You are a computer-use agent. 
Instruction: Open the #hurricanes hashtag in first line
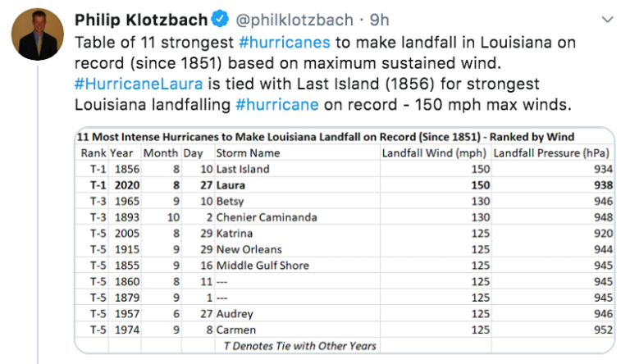tap(285, 42)
